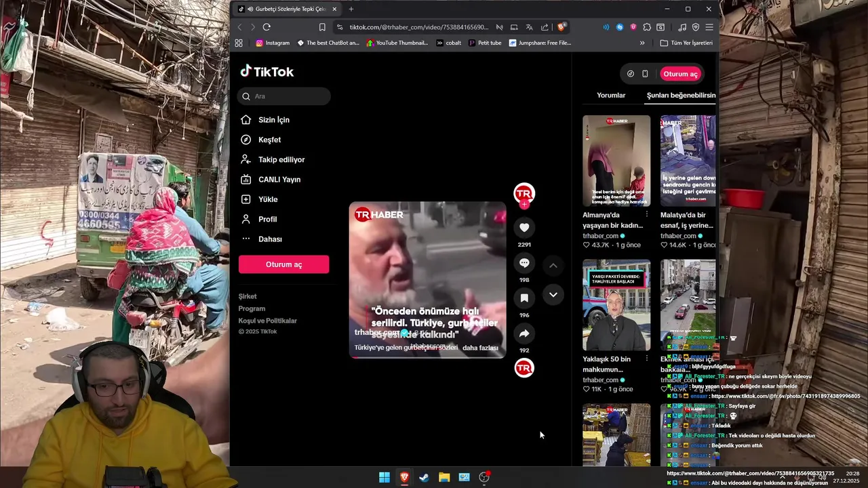Go back using the browser back arrow
The width and height of the screenshot is (868, 488).
click(239, 27)
